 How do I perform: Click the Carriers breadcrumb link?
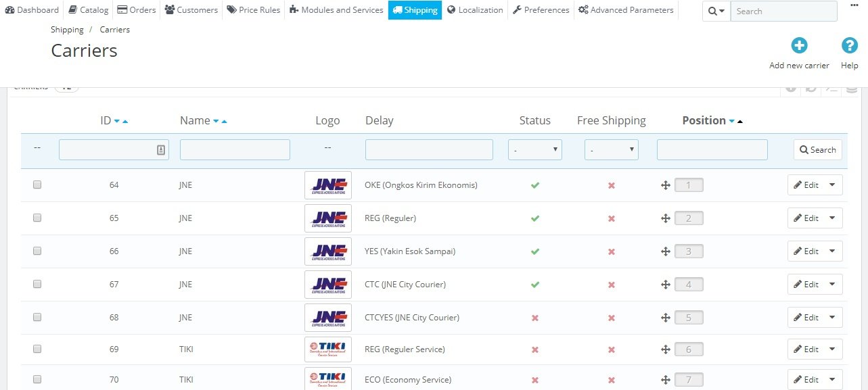coord(115,30)
